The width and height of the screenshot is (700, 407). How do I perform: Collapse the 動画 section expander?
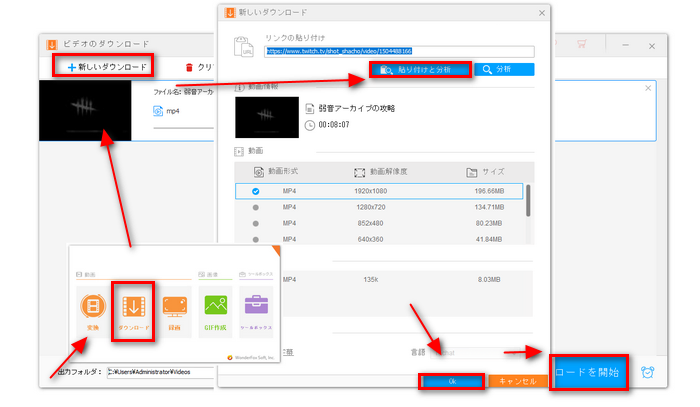pyautogui.click(x=239, y=151)
